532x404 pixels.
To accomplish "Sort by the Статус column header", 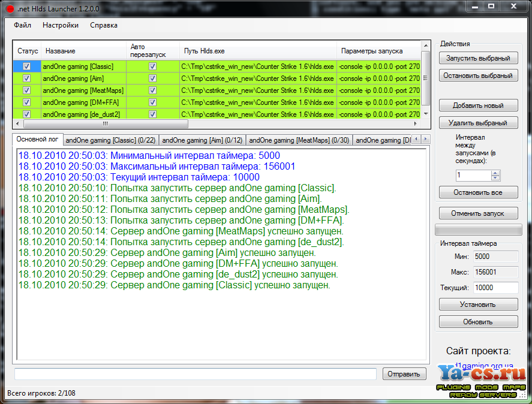I will [28, 51].
